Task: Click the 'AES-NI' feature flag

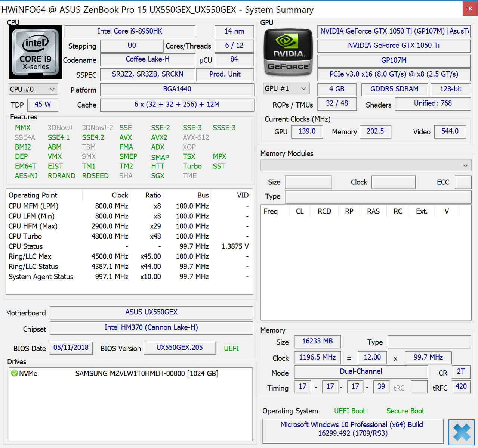Action: (x=26, y=176)
